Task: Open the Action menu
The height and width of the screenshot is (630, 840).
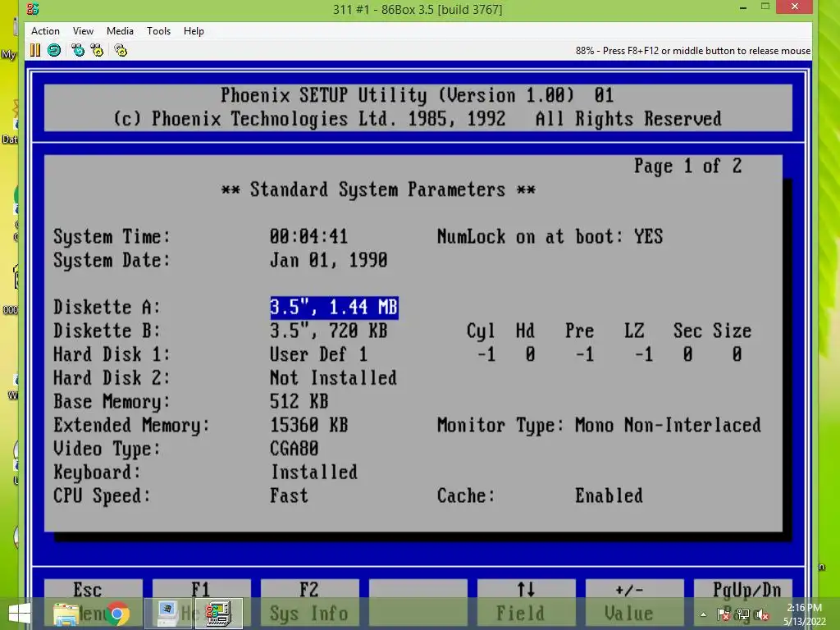Action: (45, 31)
